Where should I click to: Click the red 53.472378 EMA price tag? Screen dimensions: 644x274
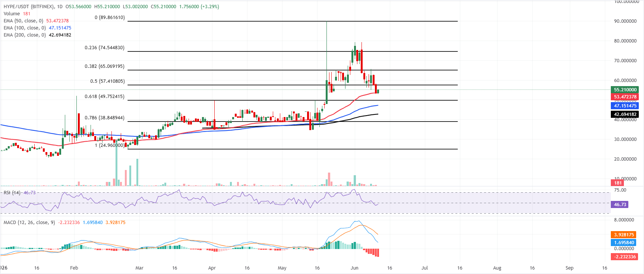[625, 97]
